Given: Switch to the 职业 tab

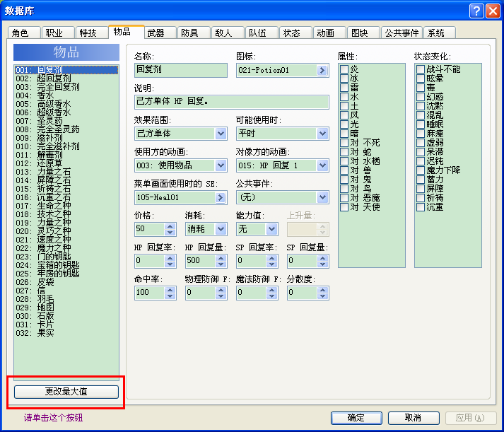Looking at the screenshot, I should tap(58, 33).
